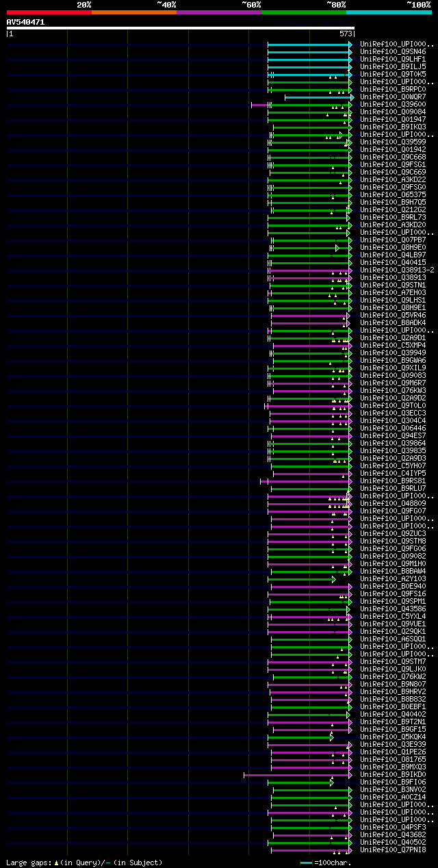Select the UniRef100_Q9C668 label

(393, 157)
